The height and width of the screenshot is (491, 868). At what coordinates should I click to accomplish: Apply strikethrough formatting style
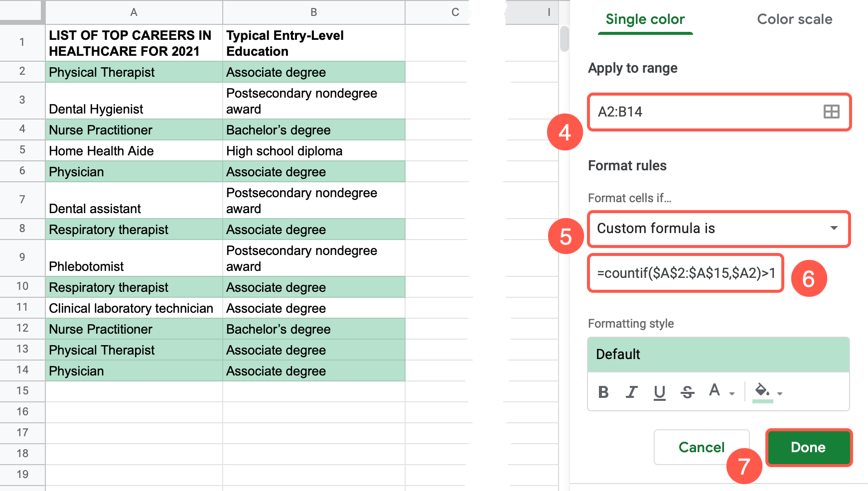click(687, 392)
